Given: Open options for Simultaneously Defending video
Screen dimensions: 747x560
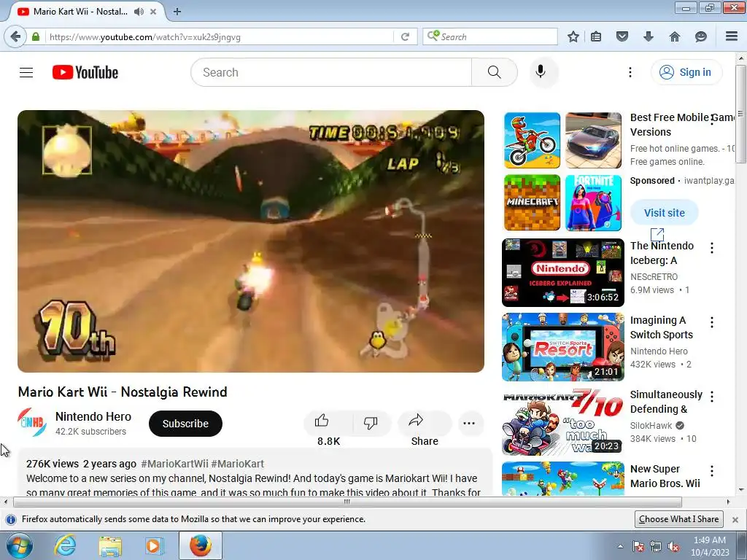Looking at the screenshot, I should 712,397.
